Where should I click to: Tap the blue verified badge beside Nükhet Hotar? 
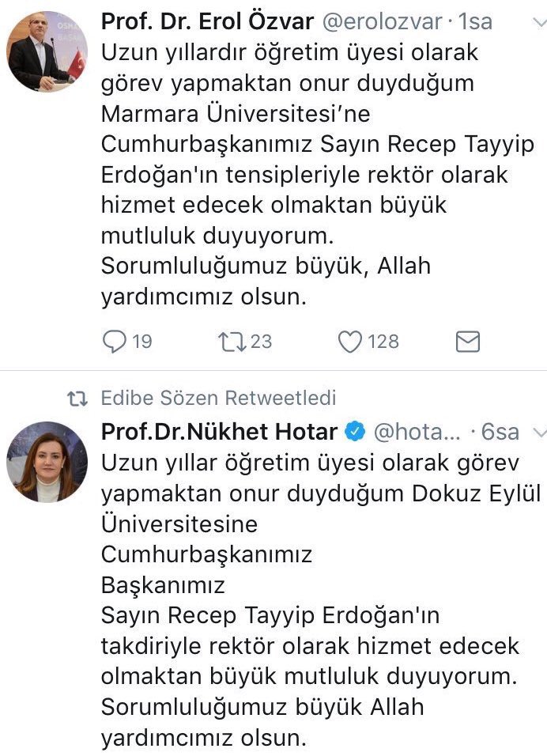coord(356,432)
